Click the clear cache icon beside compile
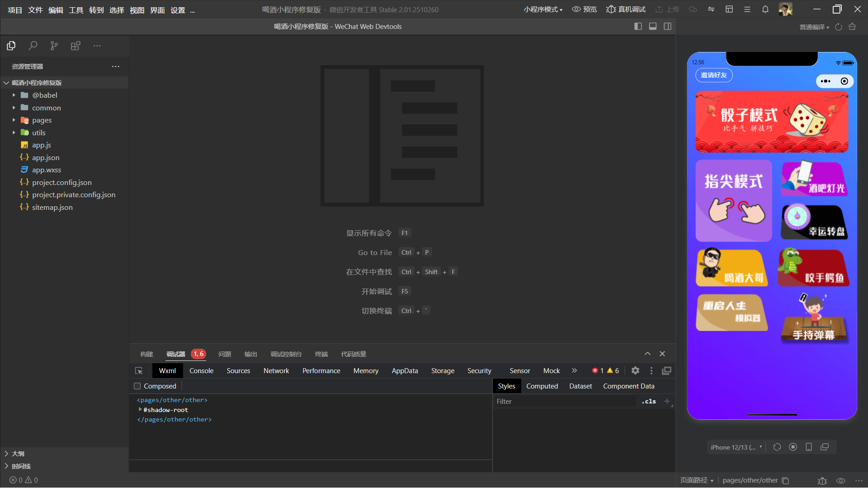 [x=852, y=27]
